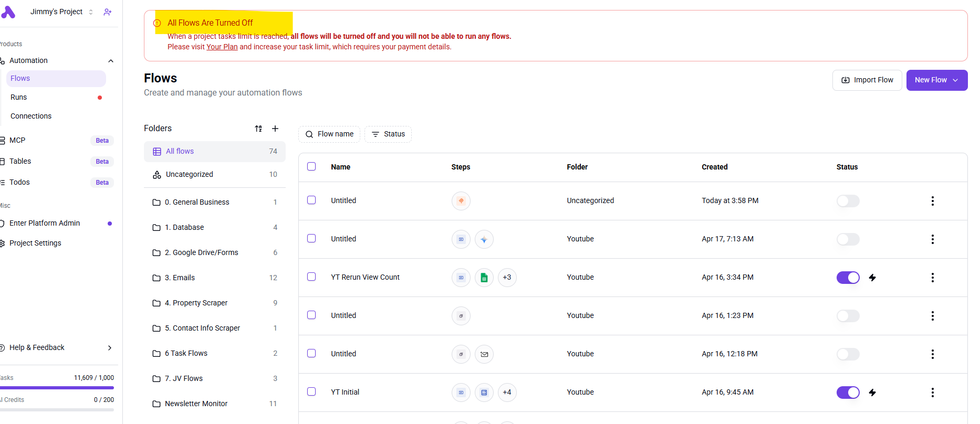Select the Uncategorized folder
Viewport: 980px width, 424px height.
(x=215, y=175)
